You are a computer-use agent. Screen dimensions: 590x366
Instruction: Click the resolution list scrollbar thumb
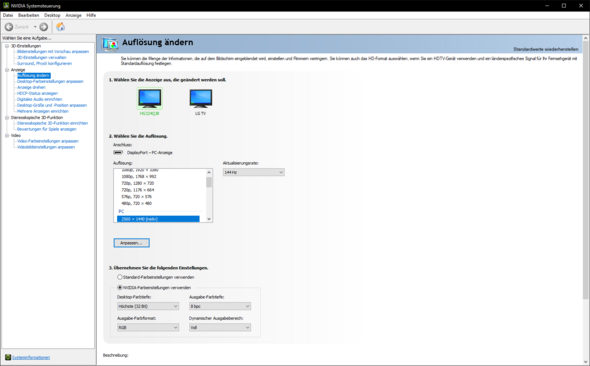tap(209, 182)
